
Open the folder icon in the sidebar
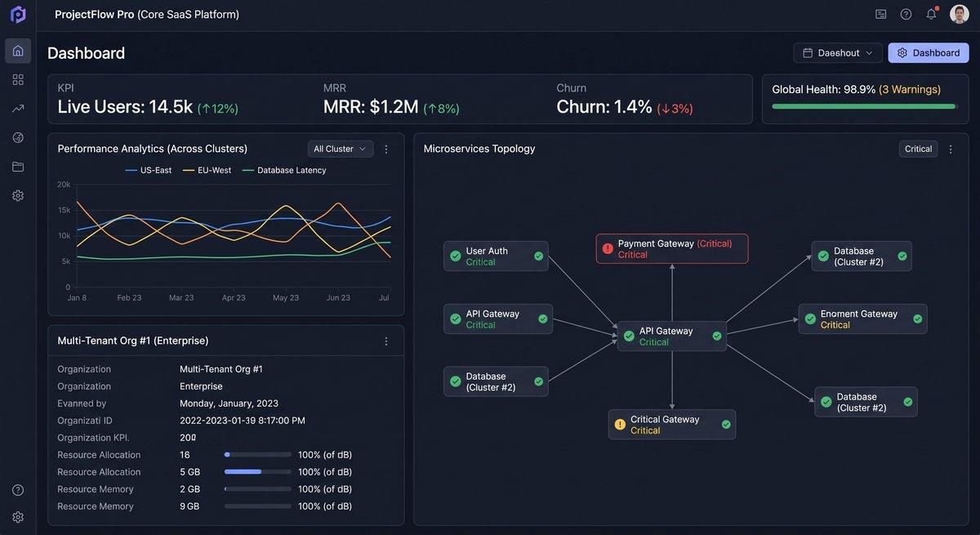click(18, 167)
